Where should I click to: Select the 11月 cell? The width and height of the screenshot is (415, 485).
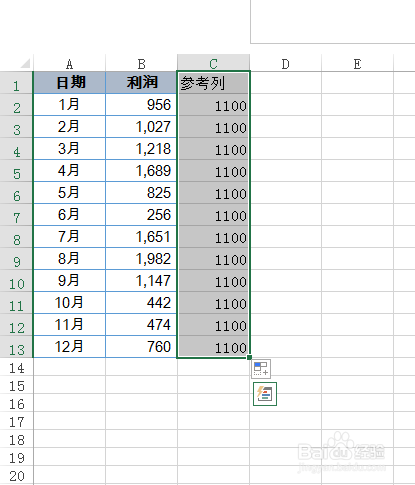[x=70, y=325]
